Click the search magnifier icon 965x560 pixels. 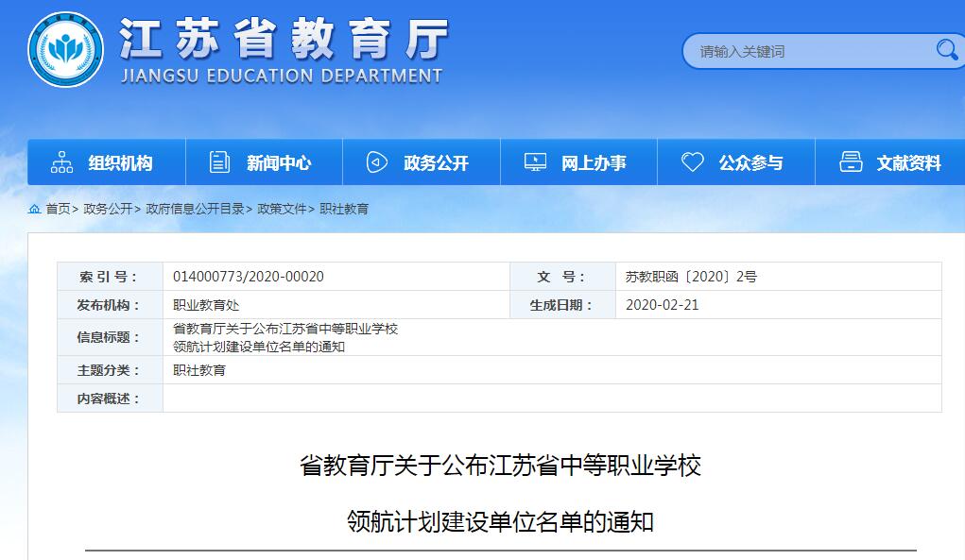tap(946, 50)
